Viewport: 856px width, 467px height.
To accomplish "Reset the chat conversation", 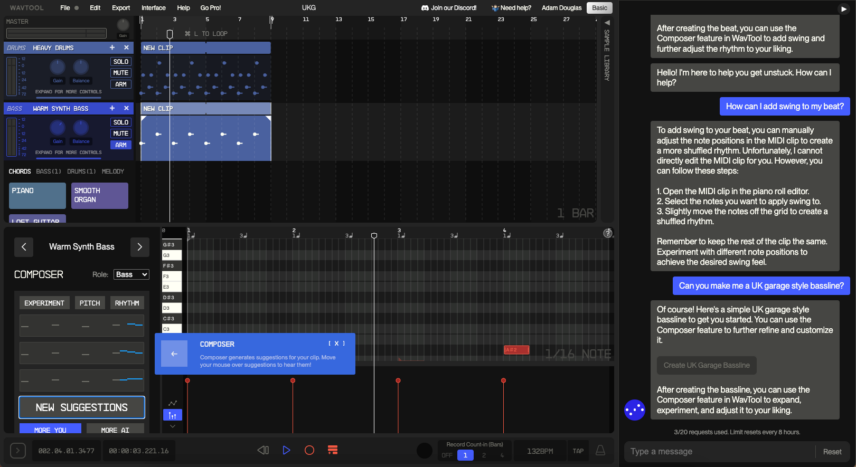I will tap(832, 452).
